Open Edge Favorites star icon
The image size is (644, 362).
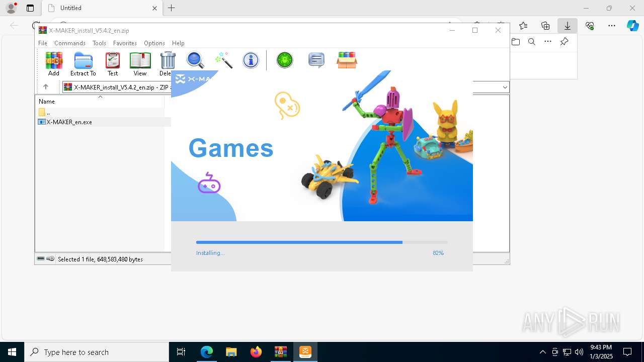pos(523,26)
